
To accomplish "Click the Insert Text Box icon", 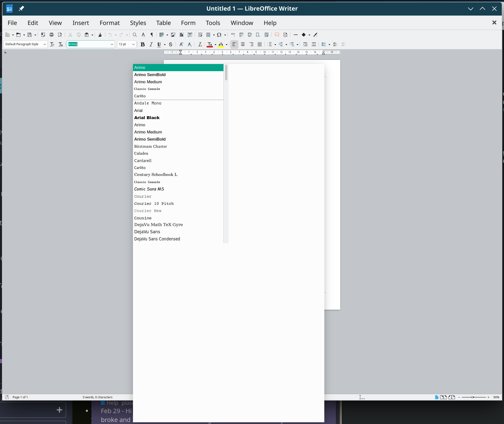I will 190,35.
